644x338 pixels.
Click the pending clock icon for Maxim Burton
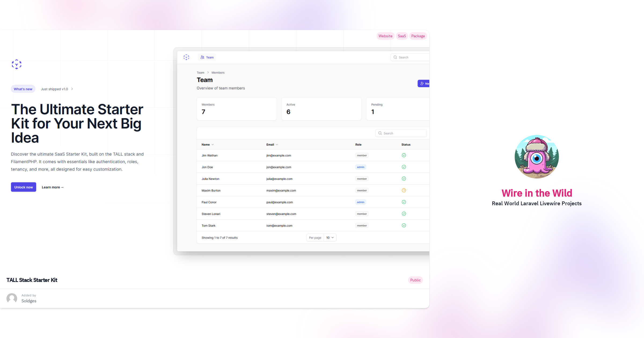coord(404,190)
